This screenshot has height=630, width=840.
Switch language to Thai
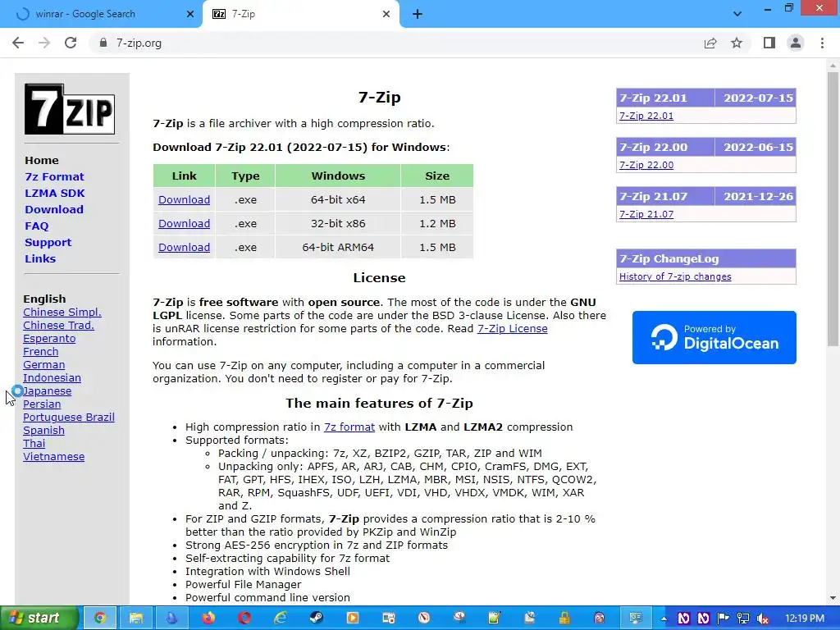pos(34,444)
